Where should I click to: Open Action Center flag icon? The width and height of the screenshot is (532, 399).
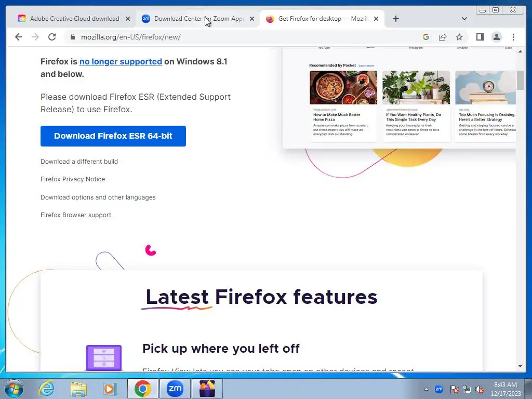point(454,390)
